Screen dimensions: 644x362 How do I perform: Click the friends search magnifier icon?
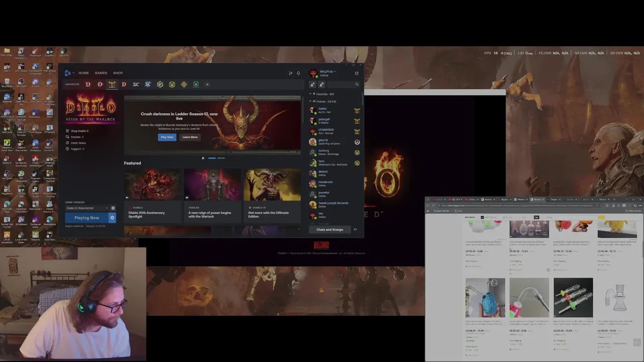point(357,84)
